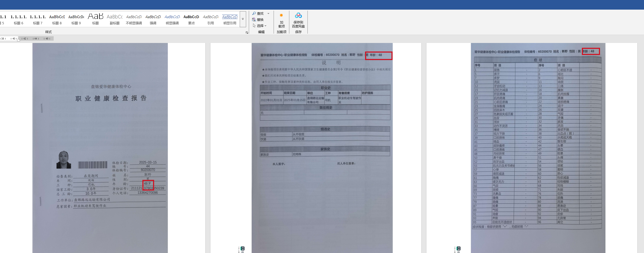
Task: Click the end date 2025年03月15日
Action: pos(295,100)
